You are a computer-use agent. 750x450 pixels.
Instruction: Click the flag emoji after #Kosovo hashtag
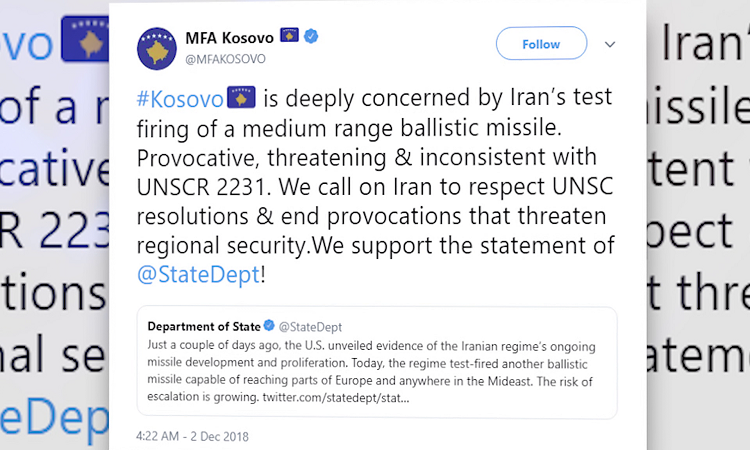pos(241,97)
